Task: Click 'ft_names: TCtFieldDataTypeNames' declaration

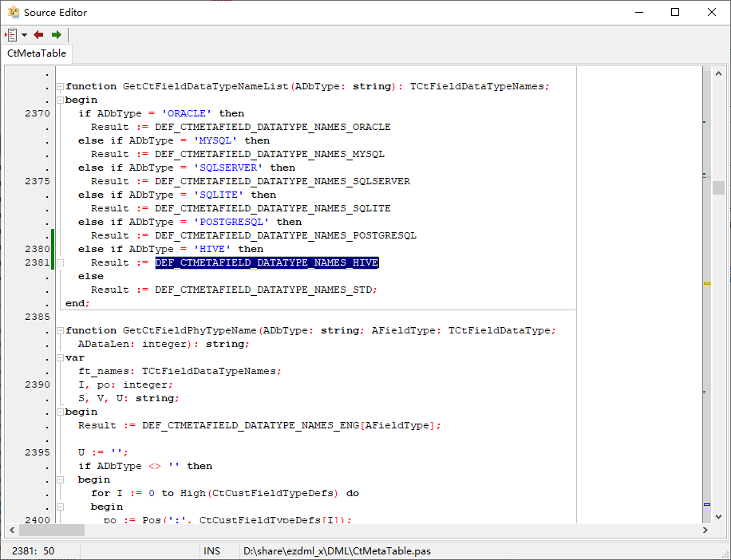Action: 180,371
